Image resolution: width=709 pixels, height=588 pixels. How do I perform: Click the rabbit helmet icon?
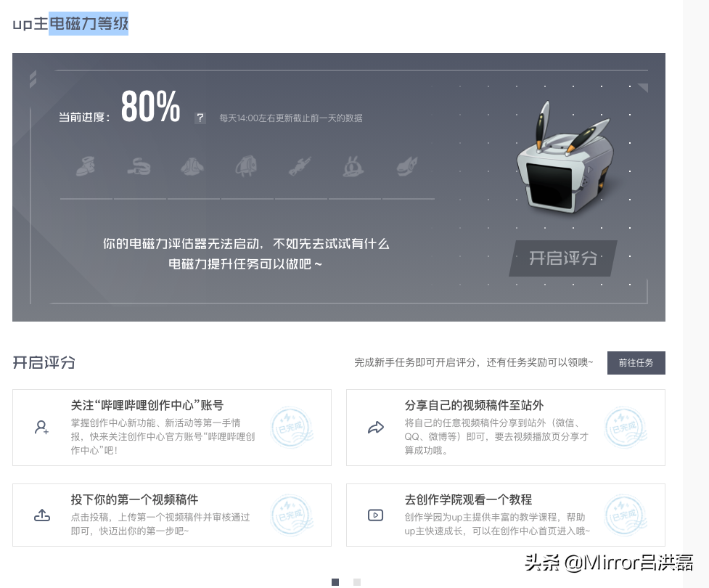tap(353, 167)
